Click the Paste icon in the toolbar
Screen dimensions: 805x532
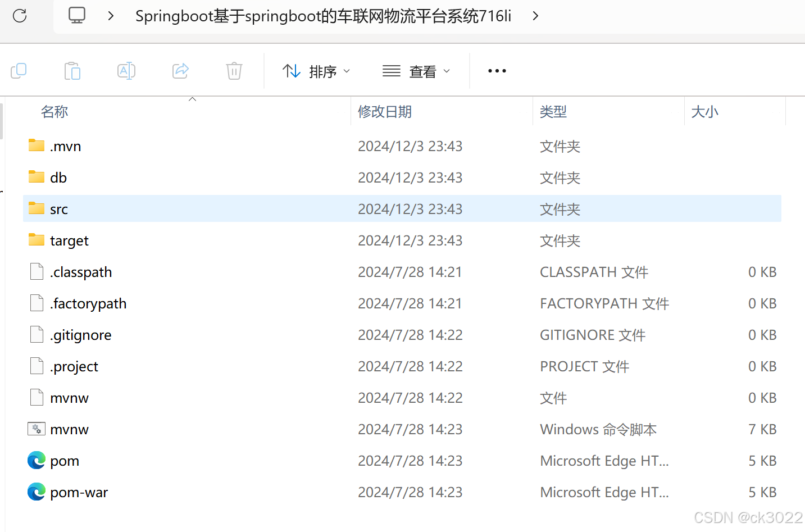[72, 70]
